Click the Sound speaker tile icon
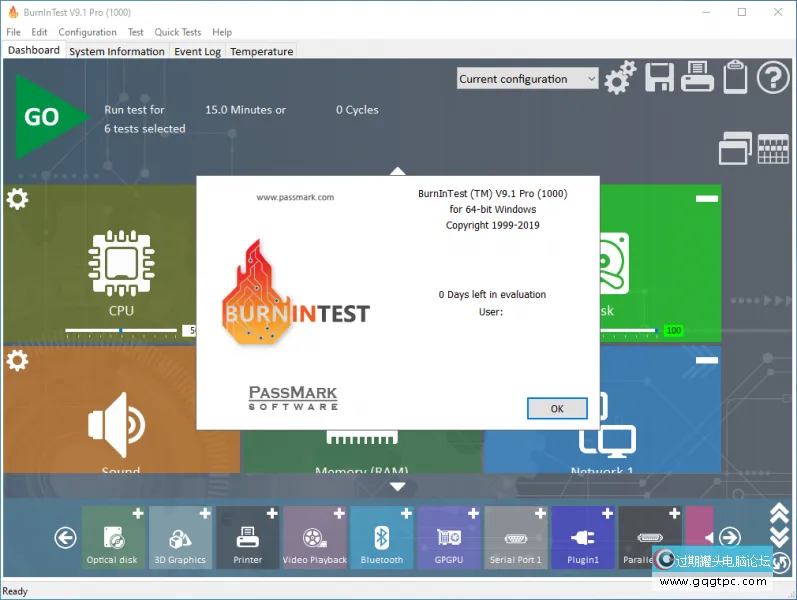Image resolution: width=797 pixels, height=600 pixels. (116, 425)
